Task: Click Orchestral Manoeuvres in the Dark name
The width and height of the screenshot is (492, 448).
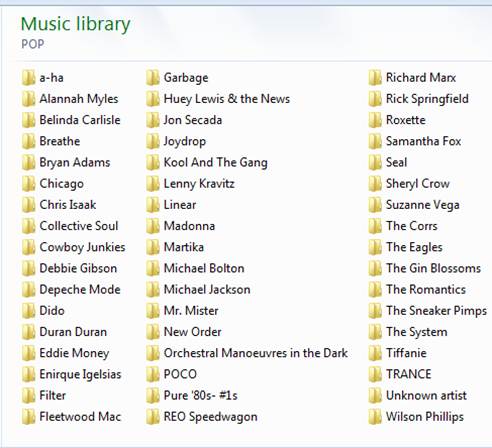Action: [x=256, y=353]
